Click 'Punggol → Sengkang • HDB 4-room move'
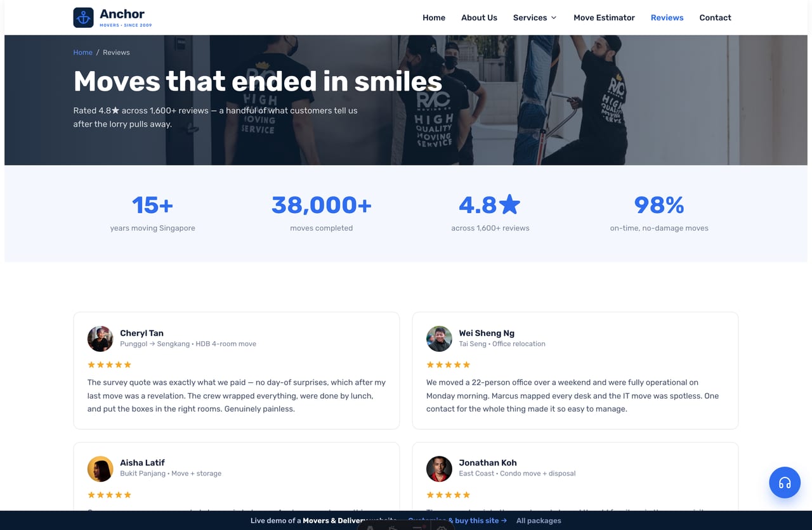 (188, 344)
